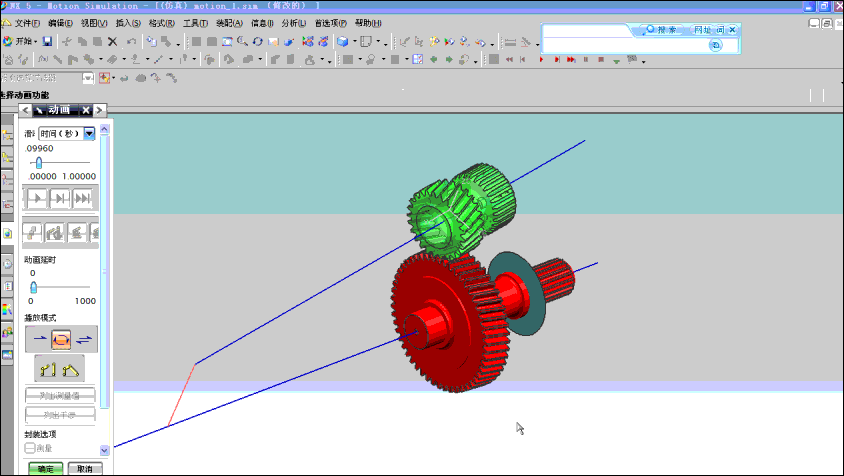Viewport: 844px width, 476px height.
Task: Click the pause toolbar icon
Action: 586,60
